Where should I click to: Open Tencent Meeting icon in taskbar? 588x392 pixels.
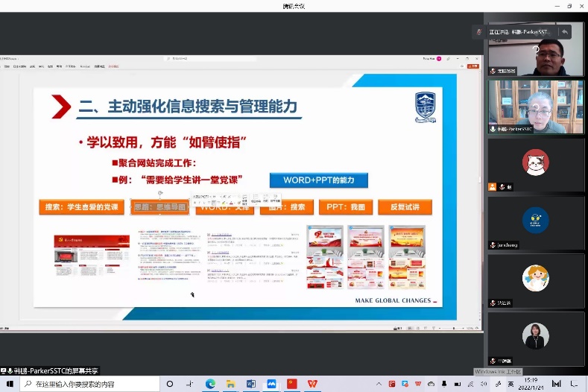(271, 384)
